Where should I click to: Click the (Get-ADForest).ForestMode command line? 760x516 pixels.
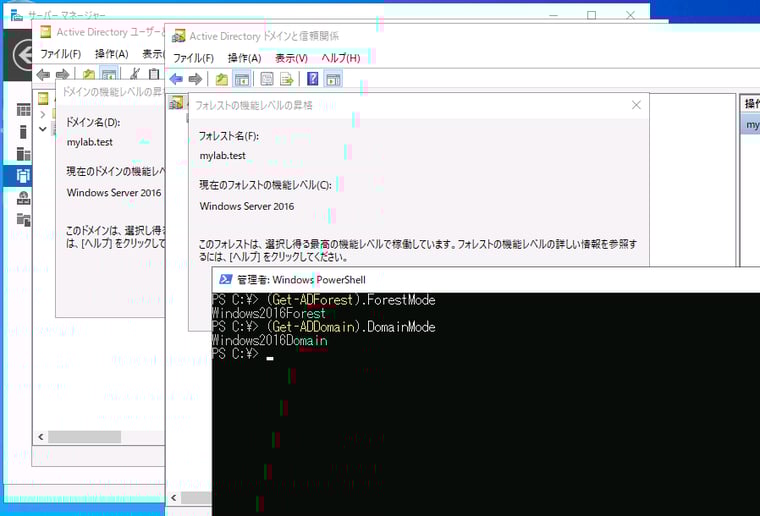click(351, 300)
